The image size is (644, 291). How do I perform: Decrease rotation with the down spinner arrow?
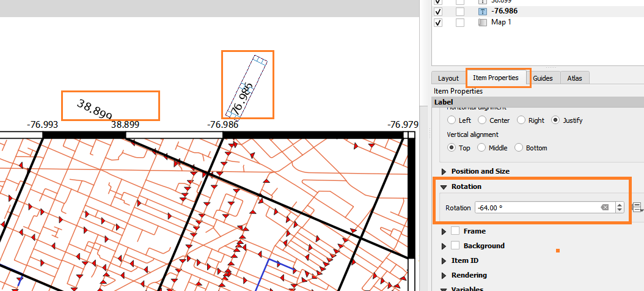(x=620, y=210)
